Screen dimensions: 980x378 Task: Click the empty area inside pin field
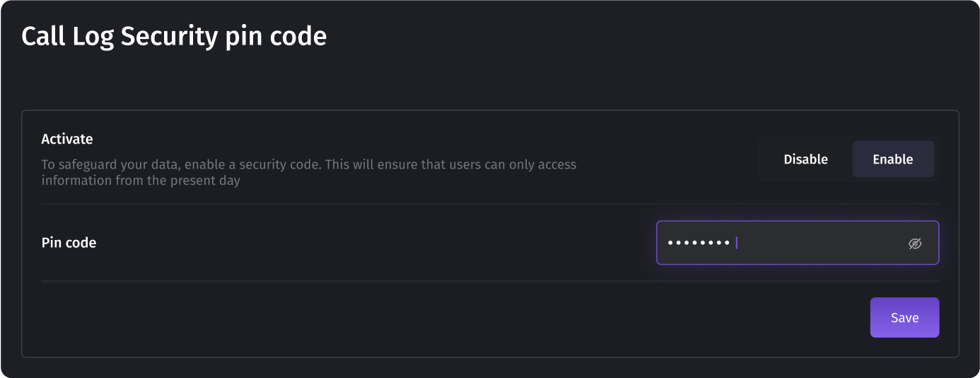click(820, 243)
